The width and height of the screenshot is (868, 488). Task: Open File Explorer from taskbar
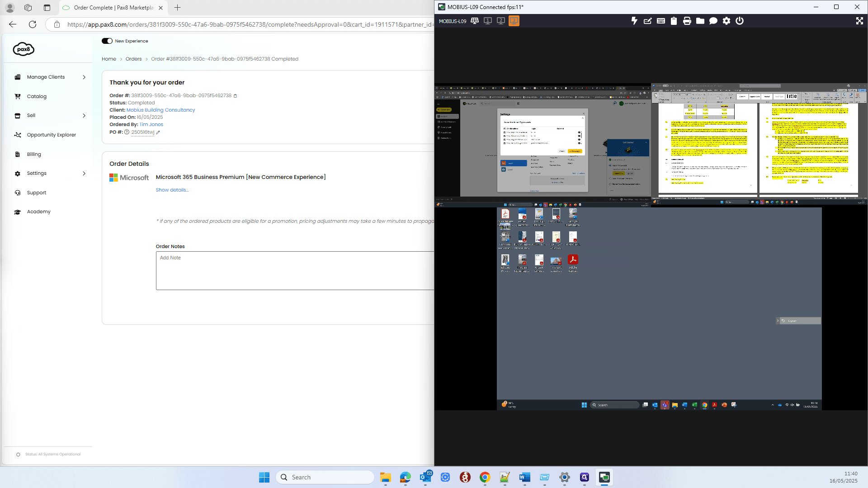(x=385, y=477)
